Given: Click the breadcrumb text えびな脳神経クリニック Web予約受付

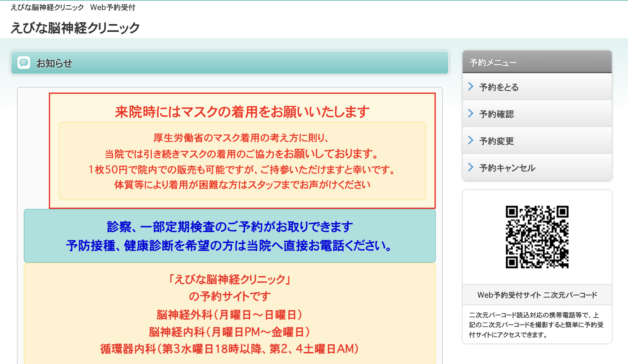Looking at the screenshot, I should [73, 7].
